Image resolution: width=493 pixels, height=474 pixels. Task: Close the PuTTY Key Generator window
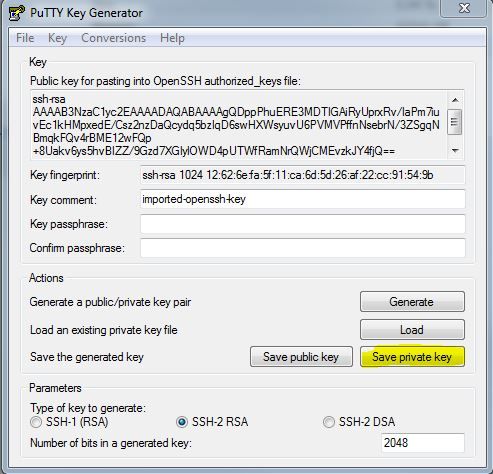click(464, 8)
